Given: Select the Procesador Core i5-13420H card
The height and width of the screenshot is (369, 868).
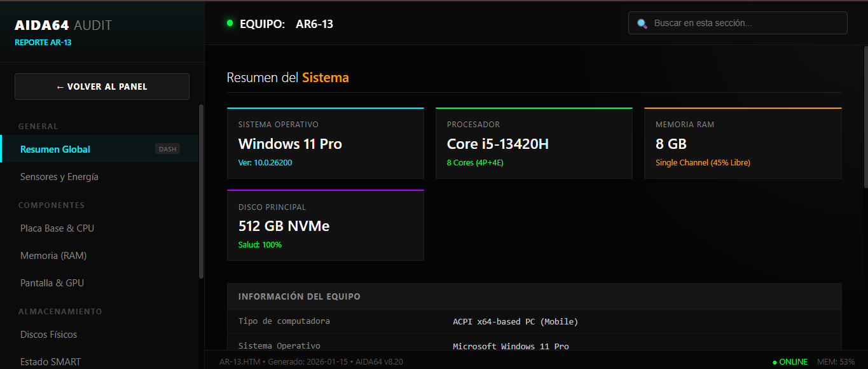Looking at the screenshot, I should [534, 143].
